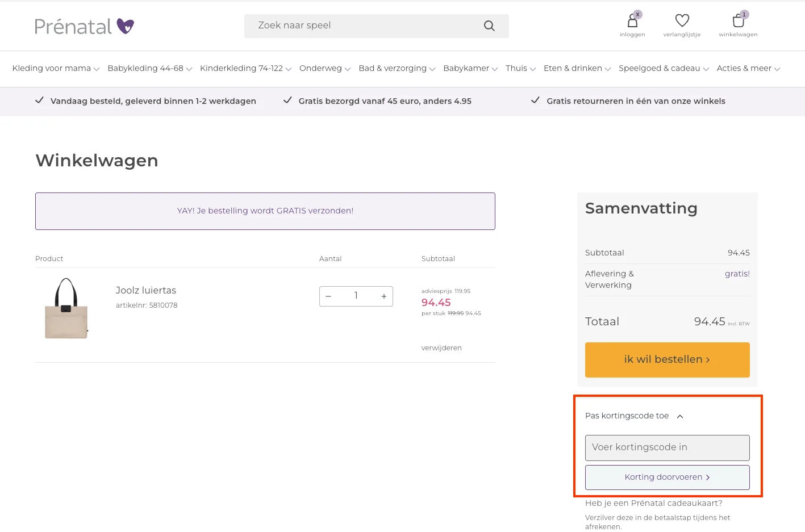Screen dimensions: 805x532
Task: Click the Subtotaal row label in Samenvatting
Action: click(604, 253)
